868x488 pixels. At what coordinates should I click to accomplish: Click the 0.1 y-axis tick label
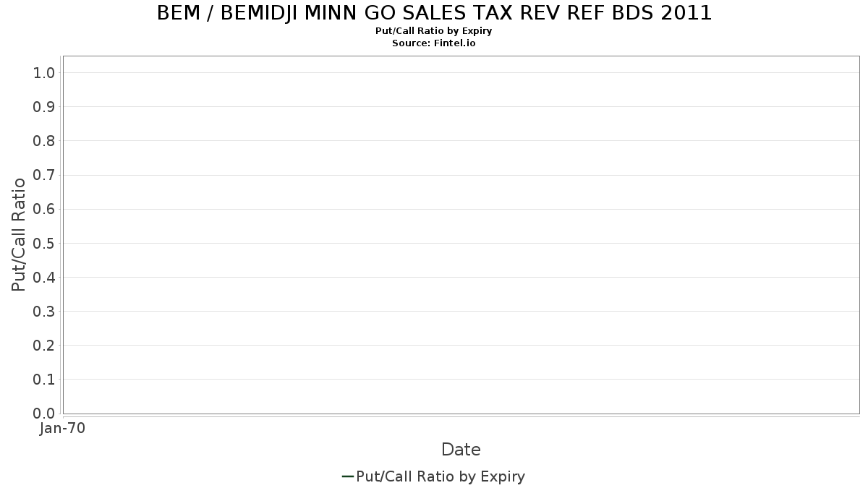click(44, 380)
